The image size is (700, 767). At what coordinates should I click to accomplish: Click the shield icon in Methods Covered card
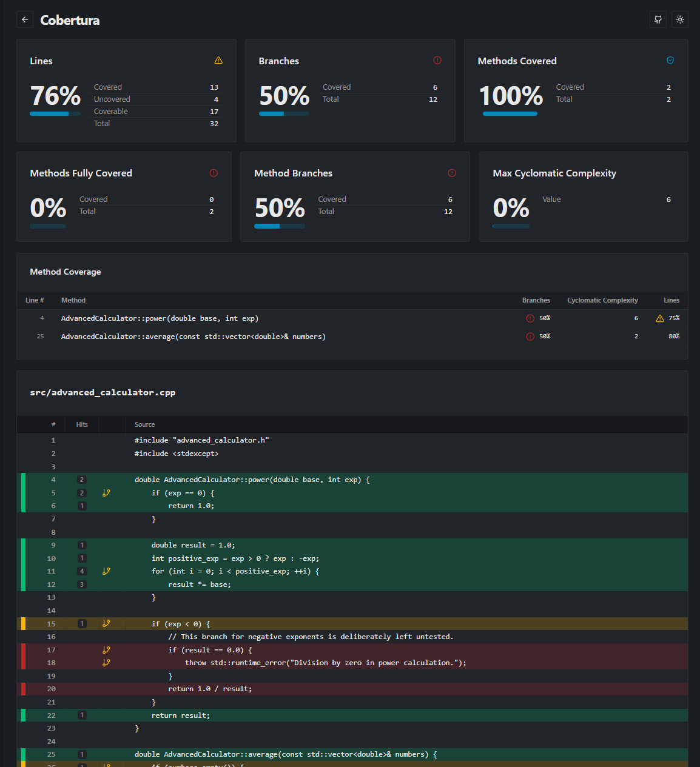tap(670, 60)
